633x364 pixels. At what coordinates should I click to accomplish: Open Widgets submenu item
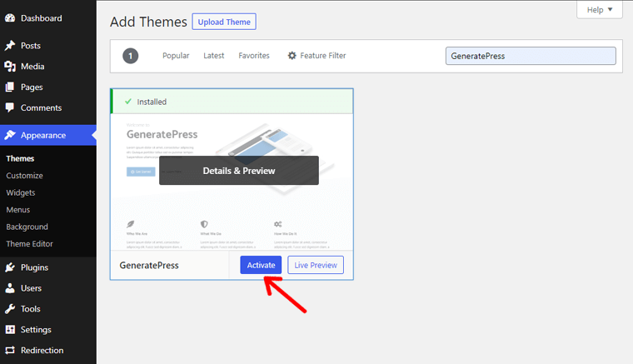point(21,193)
